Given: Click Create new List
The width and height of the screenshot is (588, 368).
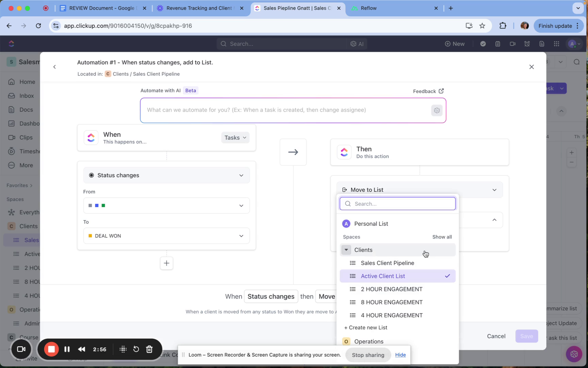Looking at the screenshot, I should point(366,327).
